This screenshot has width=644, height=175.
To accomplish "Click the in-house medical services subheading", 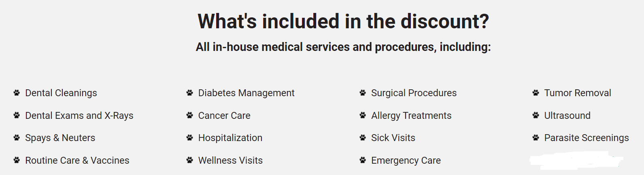I will (343, 47).
